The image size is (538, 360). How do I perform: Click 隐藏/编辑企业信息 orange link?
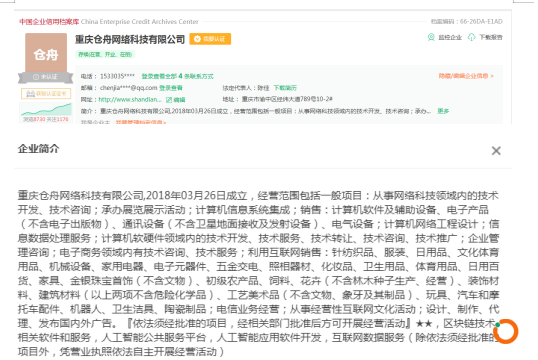(466, 76)
